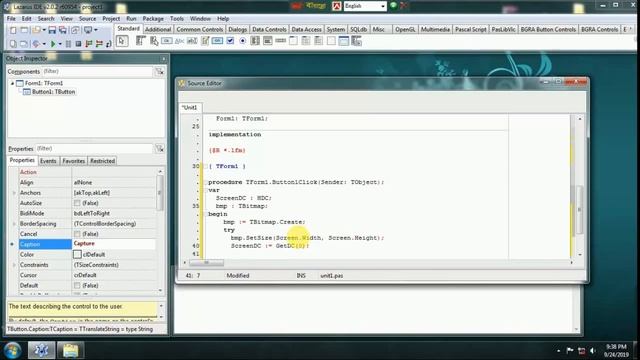Toggle the Cancel property checkbox
The height and width of the screenshot is (360, 640).
click(x=77, y=234)
